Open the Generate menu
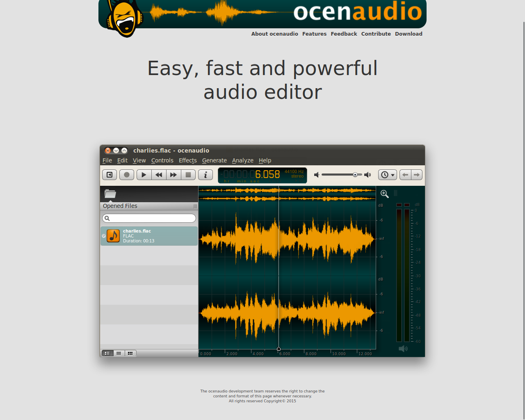Screen dimensions: 525x420 pos(215,160)
